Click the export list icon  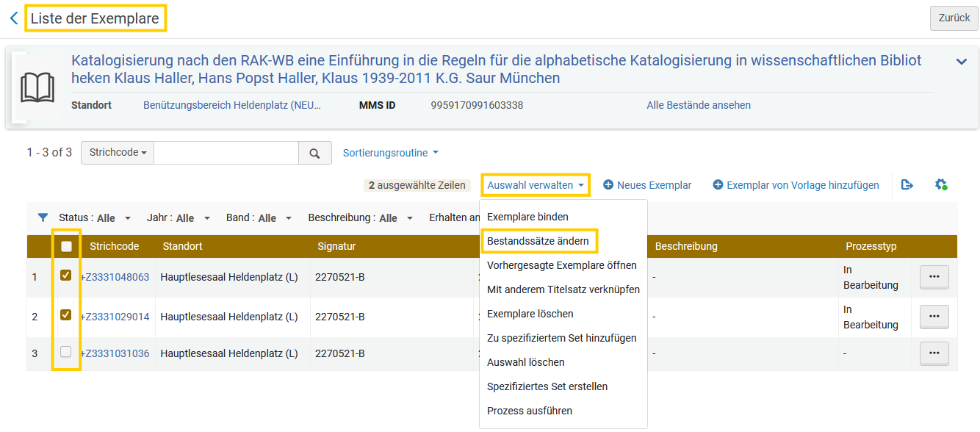[x=907, y=185]
